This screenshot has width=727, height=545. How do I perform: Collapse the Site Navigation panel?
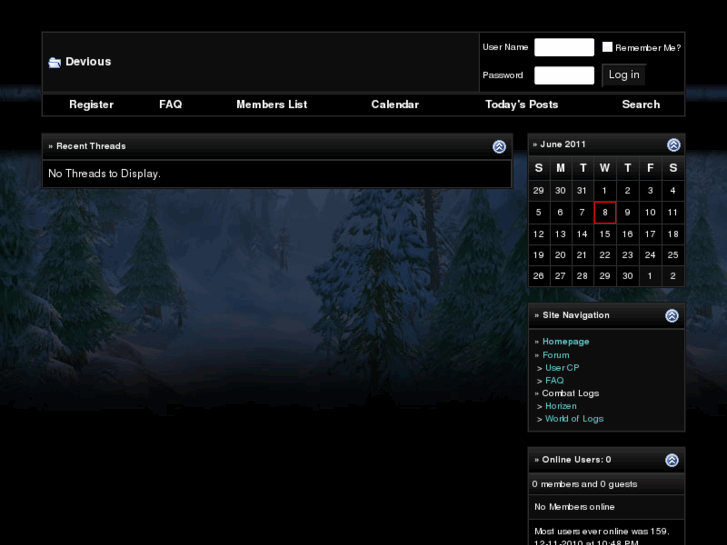tap(672, 316)
